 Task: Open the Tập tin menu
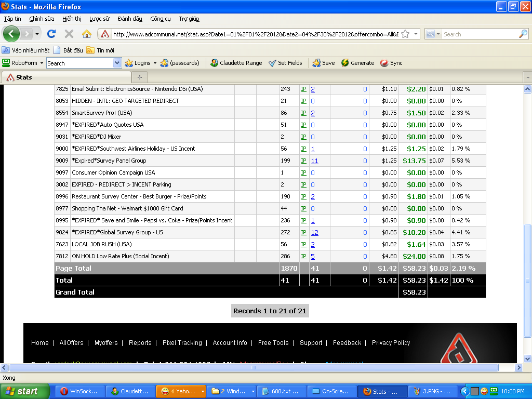(x=12, y=19)
